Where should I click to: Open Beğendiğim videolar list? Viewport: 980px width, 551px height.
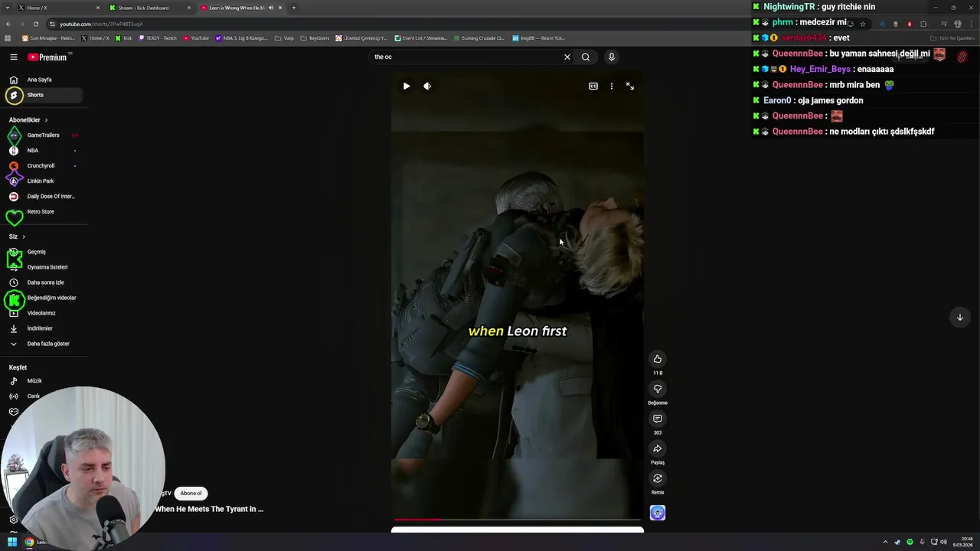[43, 298]
